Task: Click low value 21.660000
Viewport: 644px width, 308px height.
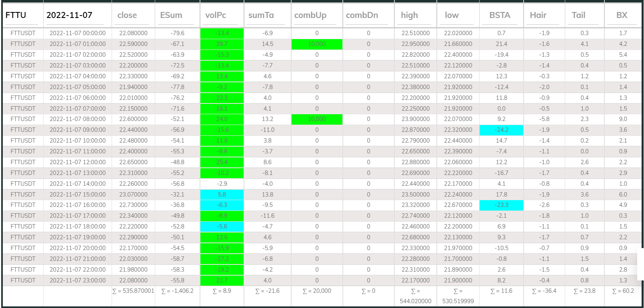Action: tap(458, 44)
